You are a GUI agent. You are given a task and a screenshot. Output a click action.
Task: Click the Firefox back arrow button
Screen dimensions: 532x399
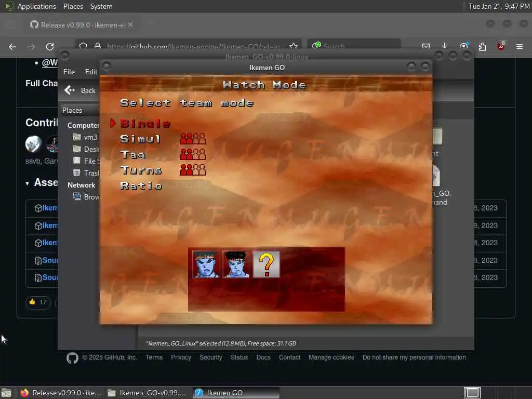tap(12, 46)
